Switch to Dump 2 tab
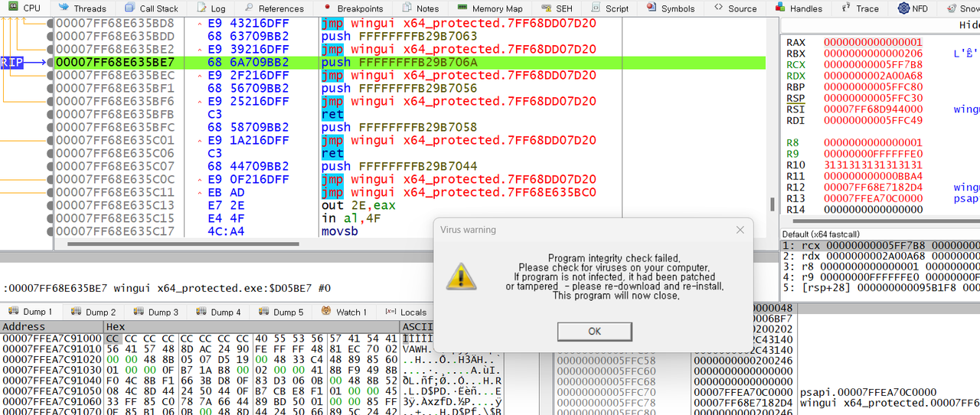The width and height of the screenshot is (980, 415). (x=93, y=312)
